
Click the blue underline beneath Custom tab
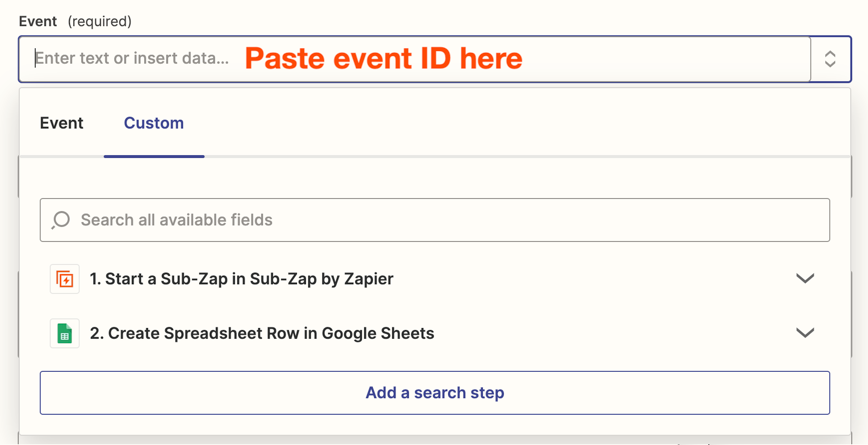[154, 156]
